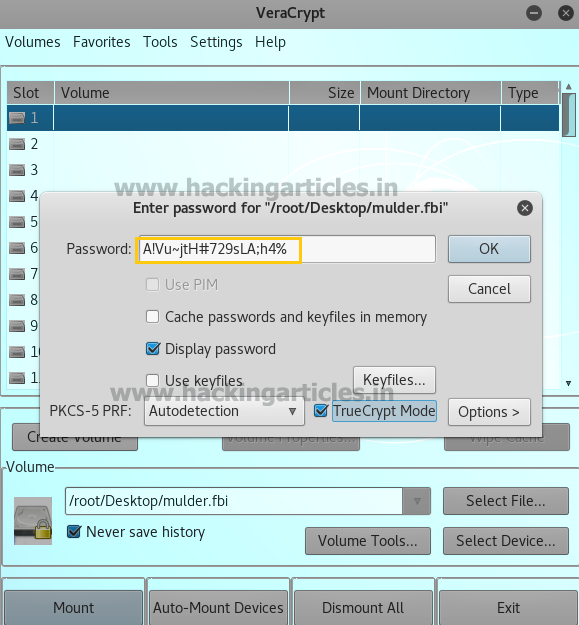Click the Mount button
579x625 pixels.
(74, 607)
